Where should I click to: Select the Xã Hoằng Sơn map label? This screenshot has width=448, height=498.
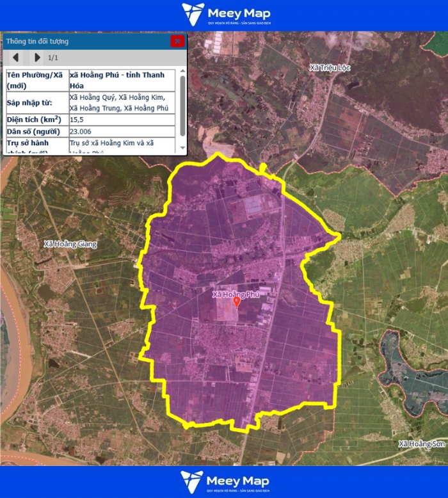point(420,444)
